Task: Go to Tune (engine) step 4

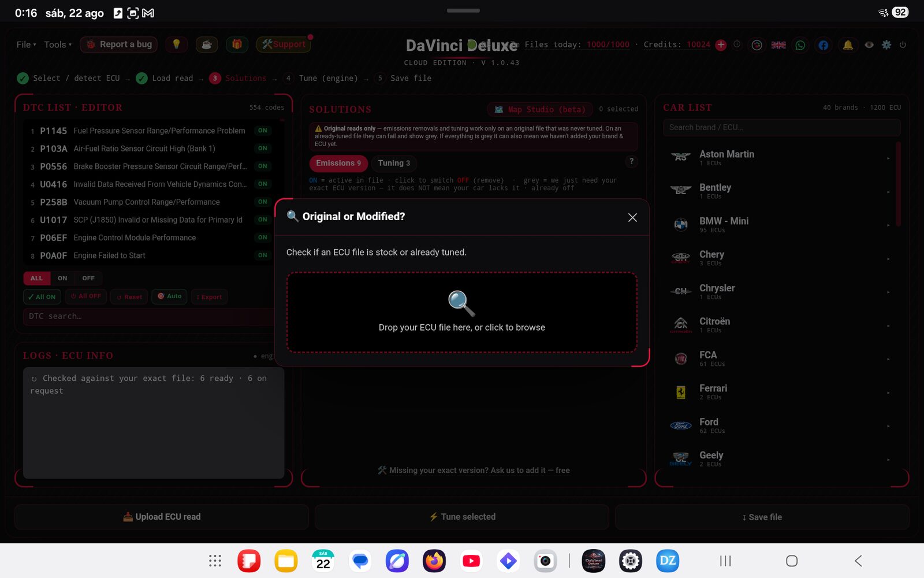Action: click(x=321, y=78)
